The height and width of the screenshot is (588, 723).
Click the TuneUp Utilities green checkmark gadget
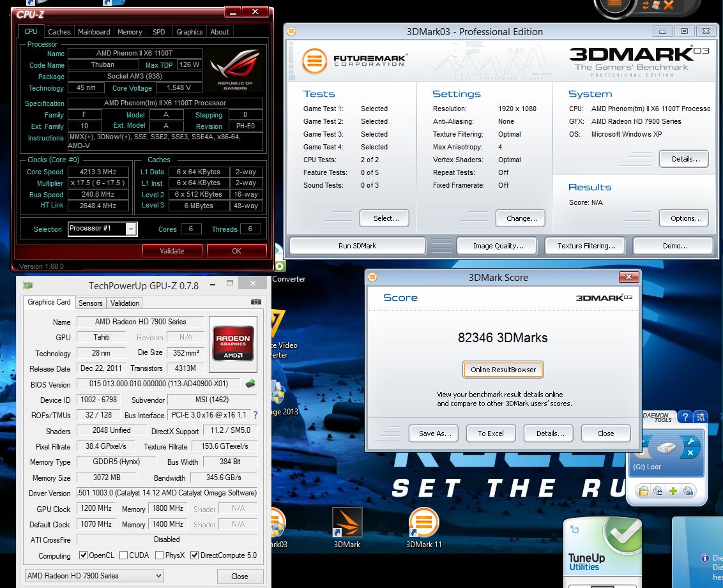point(623,536)
